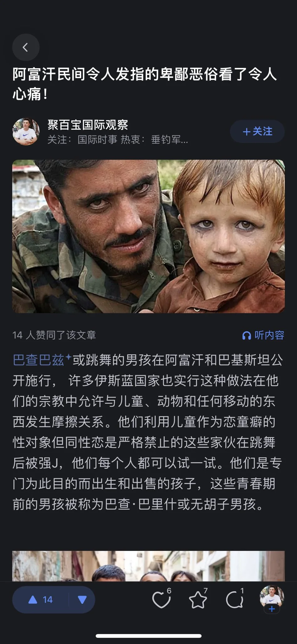Open comments with the speech bubble icon
297x644 pixels.
[235, 599]
